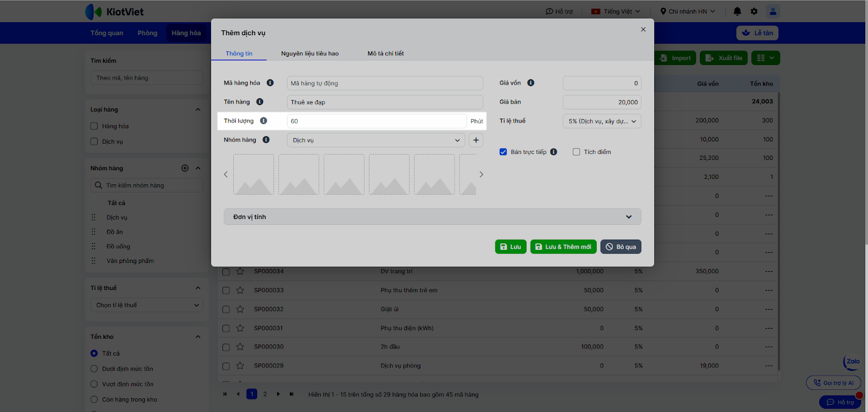Image resolution: width=868 pixels, height=412 pixels.
Task: Click the user account avatar icon
Action: tap(773, 11)
